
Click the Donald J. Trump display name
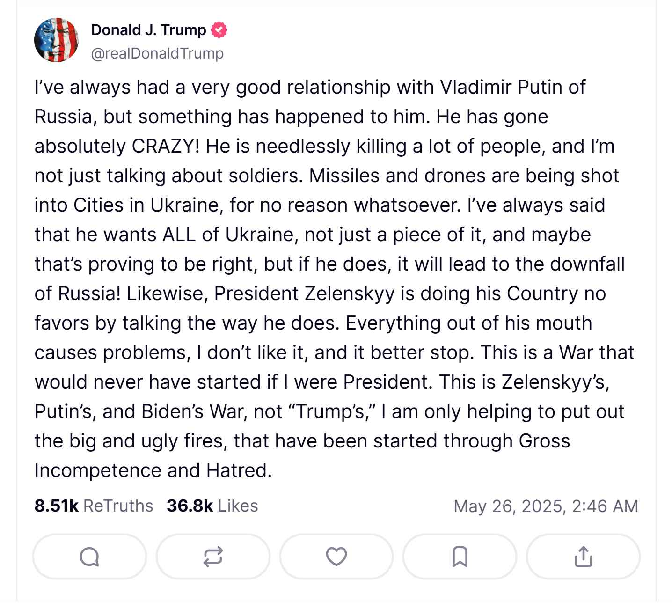click(148, 30)
